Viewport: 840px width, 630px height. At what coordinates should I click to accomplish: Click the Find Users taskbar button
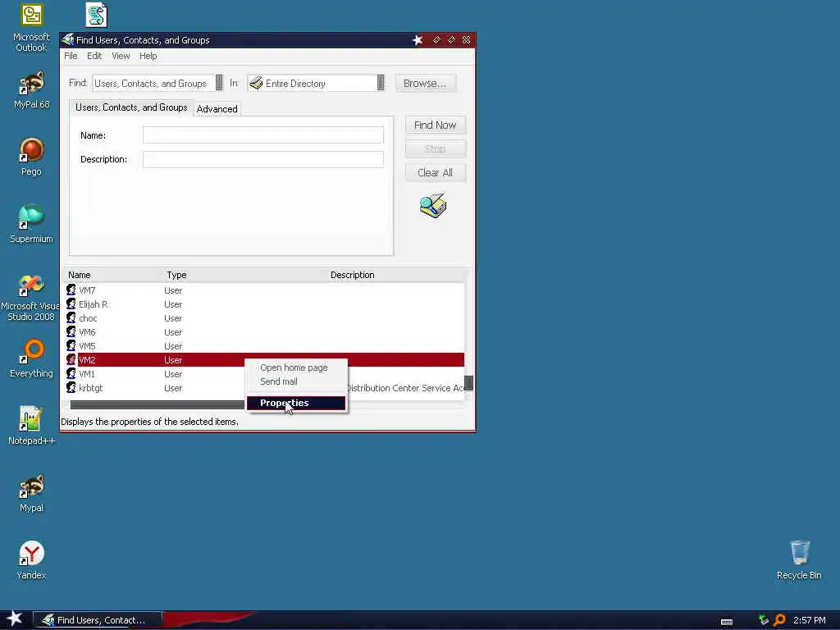click(x=98, y=620)
